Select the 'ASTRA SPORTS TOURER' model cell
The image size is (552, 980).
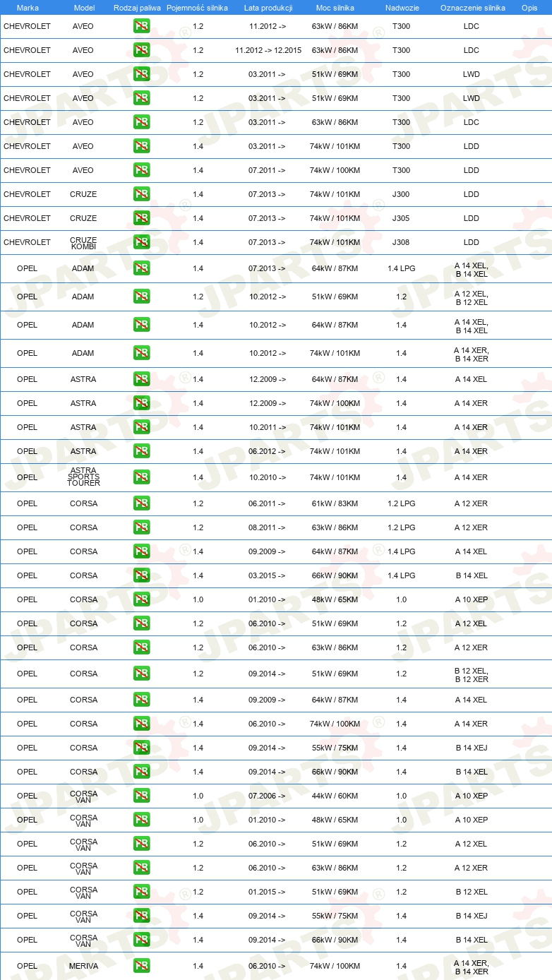pos(84,477)
